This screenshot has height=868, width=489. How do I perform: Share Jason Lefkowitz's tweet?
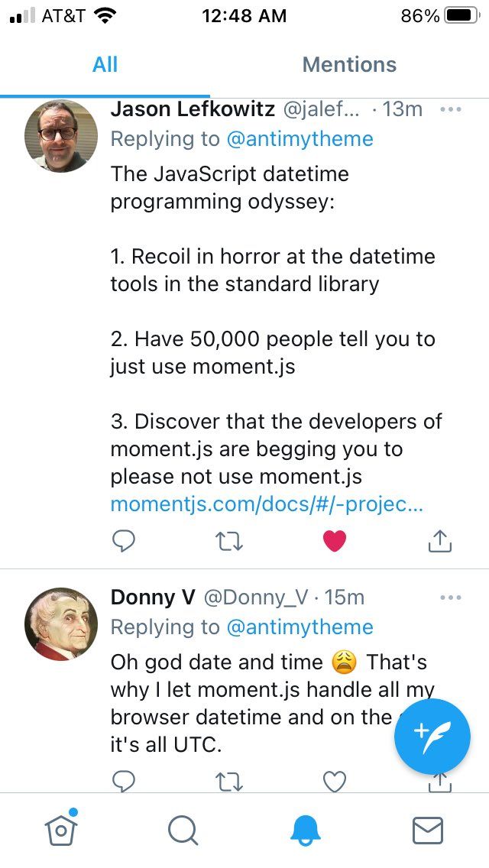pyautogui.click(x=439, y=541)
